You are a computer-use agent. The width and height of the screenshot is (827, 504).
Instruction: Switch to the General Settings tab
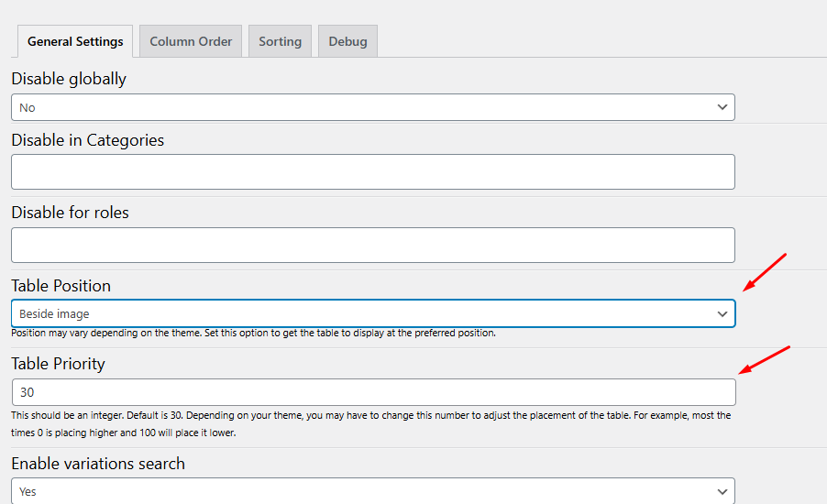pos(75,41)
